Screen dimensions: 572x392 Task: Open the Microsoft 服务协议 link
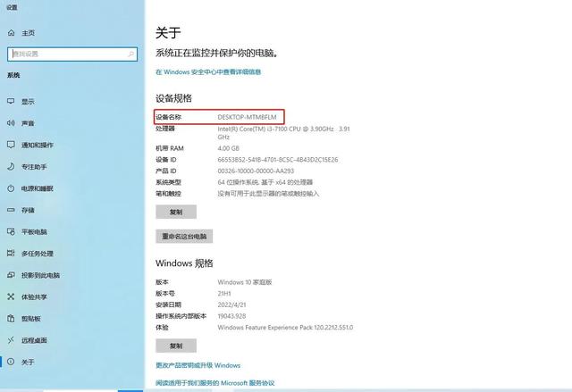coord(215,383)
